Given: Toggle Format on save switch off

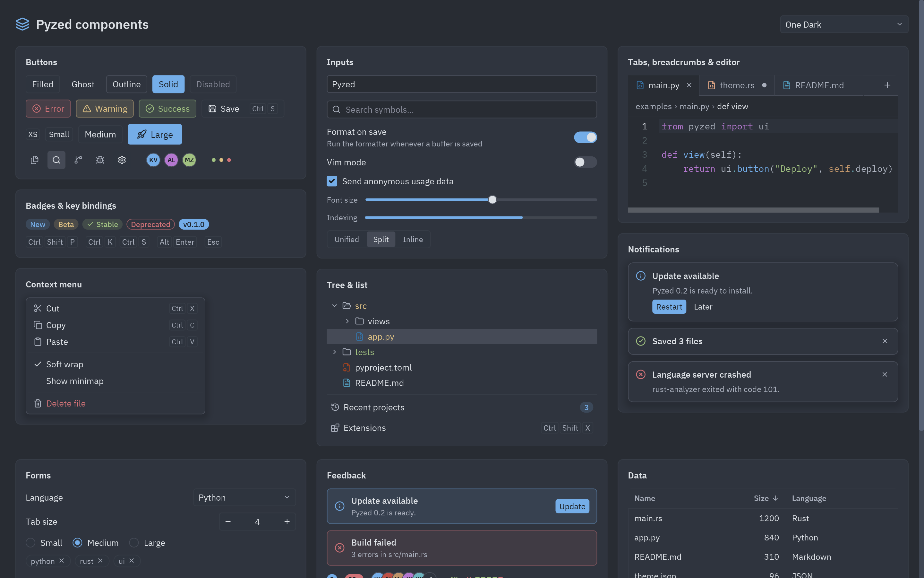Looking at the screenshot, I should 585,137.
